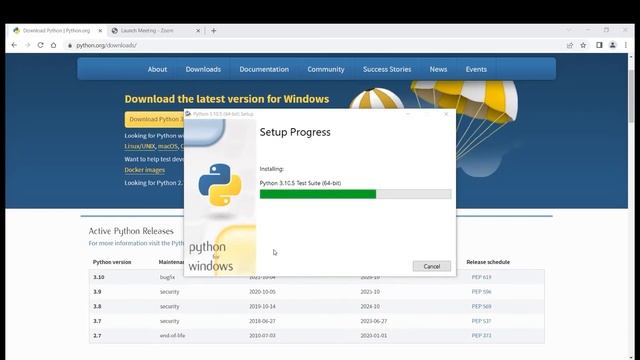Click the Python version column header

point(112,262)
